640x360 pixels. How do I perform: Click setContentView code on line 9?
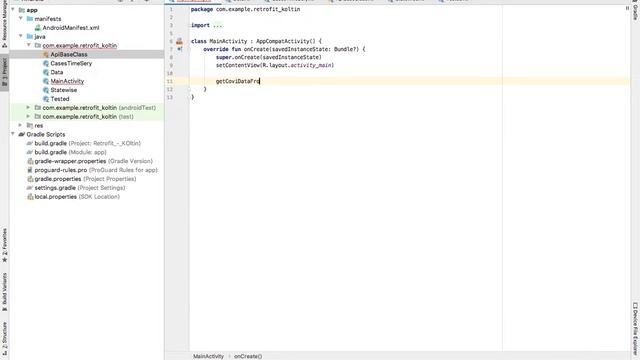(x=275, y=65)
